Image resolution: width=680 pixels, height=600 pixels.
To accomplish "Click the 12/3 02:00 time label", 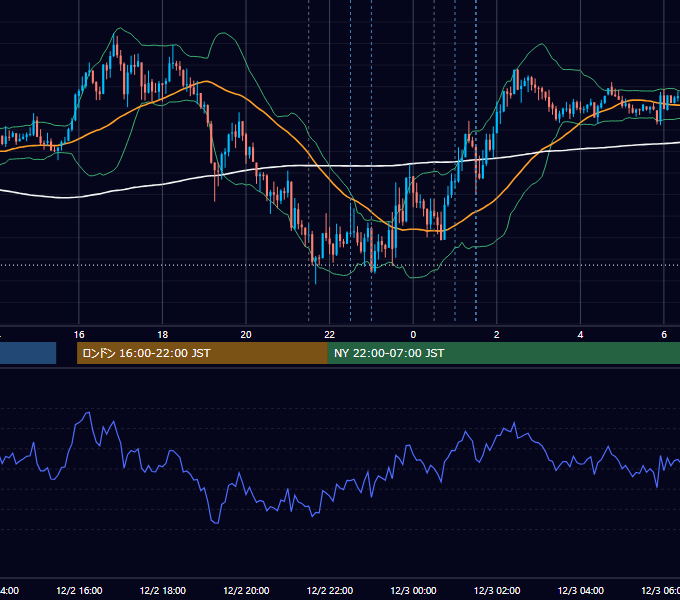I will [x=497, y=591].
